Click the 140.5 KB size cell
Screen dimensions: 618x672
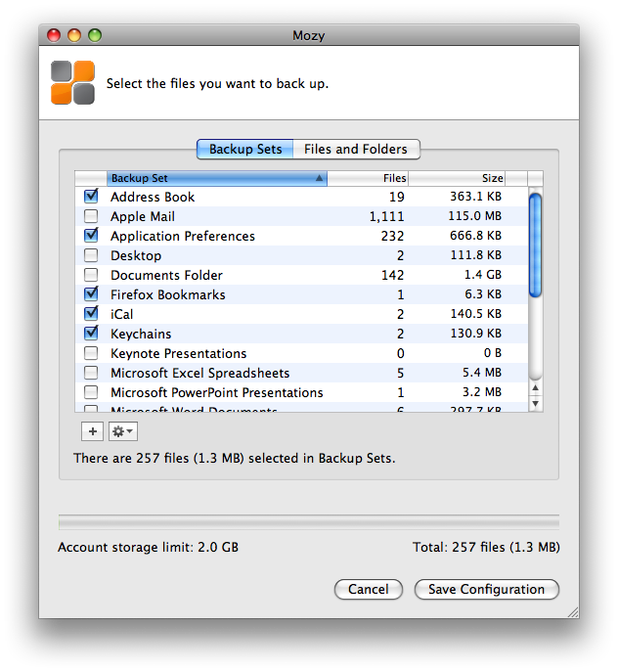(x=475, y=314)
